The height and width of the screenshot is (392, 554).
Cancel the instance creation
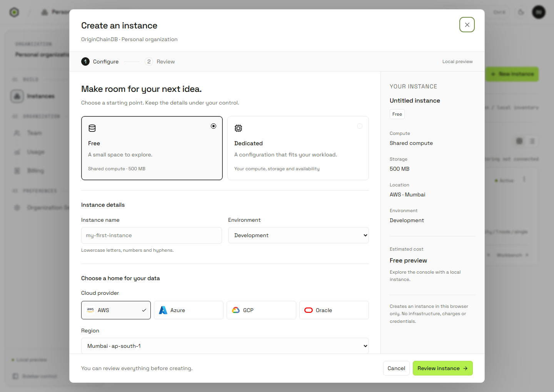(396, 368)
